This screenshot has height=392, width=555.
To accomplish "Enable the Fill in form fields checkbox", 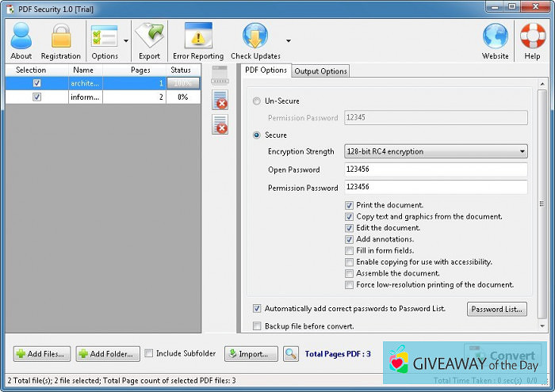I will coord(350,251).
